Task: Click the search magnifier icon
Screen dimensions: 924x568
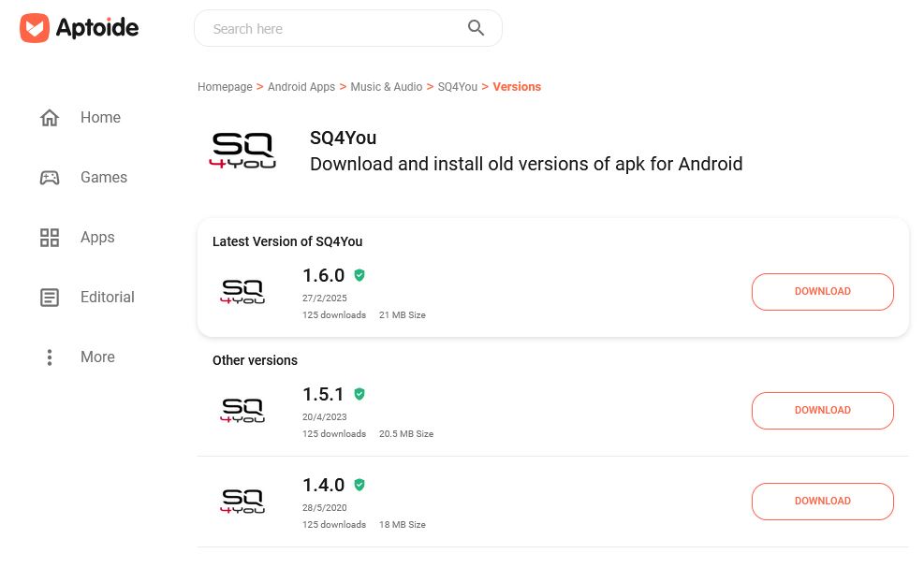Action: pos(476,28)
